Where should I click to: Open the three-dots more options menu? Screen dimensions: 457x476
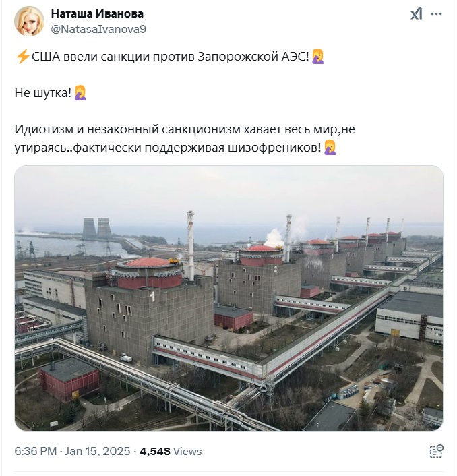click(436, 13)
